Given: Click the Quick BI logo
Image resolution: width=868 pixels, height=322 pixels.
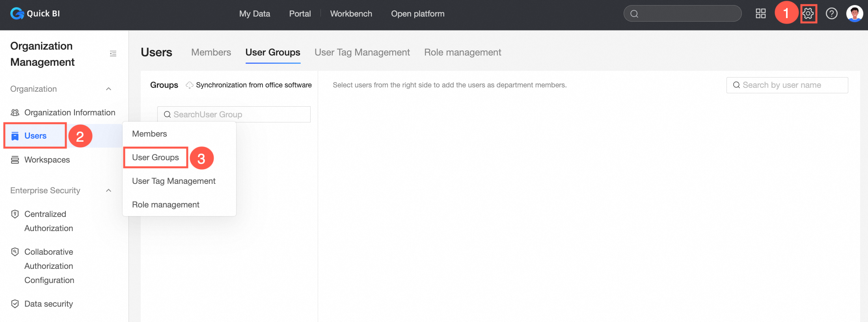Looking at the screenshot, I should click(35, 14).
